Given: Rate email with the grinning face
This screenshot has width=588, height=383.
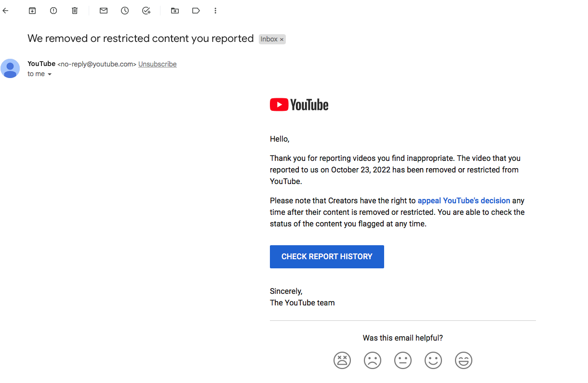Looking at the screenshot, I should [x=464, y=360].
